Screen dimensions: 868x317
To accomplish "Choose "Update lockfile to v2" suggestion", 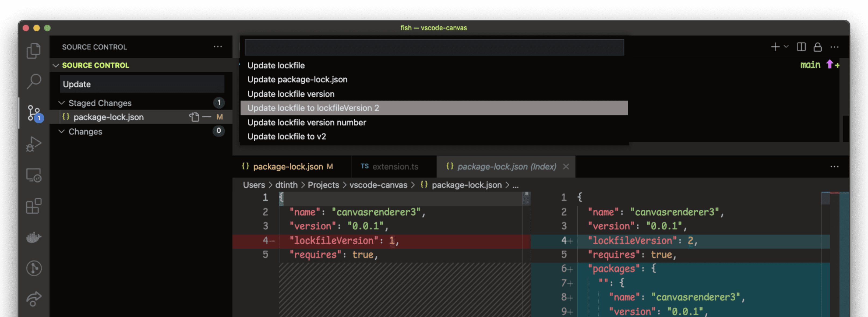I will pyautogui.click(x=286, y=136).
